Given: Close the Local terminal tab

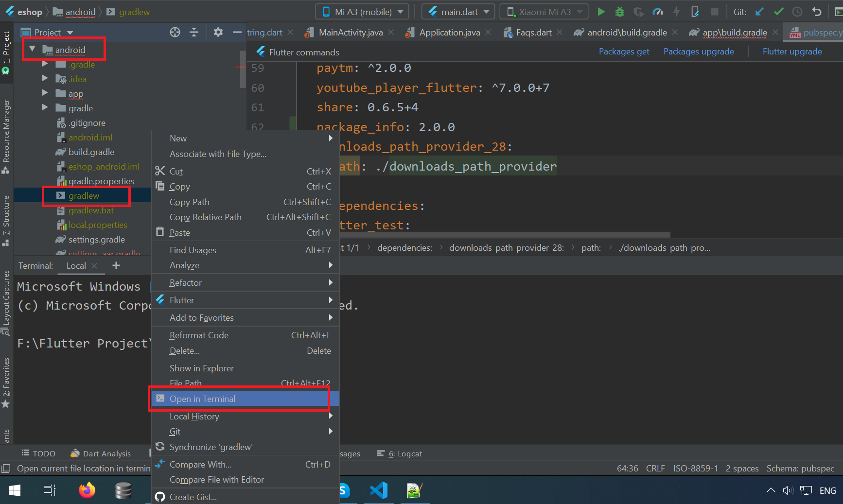Looking at the screenshot, I should coord(95,266).
